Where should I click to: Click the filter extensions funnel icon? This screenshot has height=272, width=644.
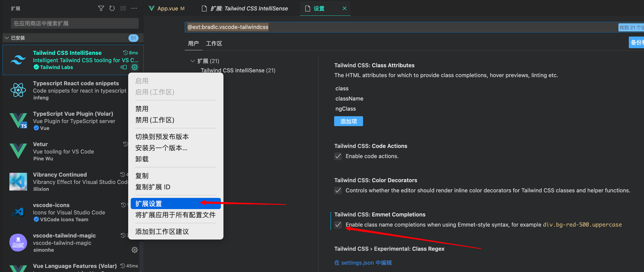pos(101,8)
